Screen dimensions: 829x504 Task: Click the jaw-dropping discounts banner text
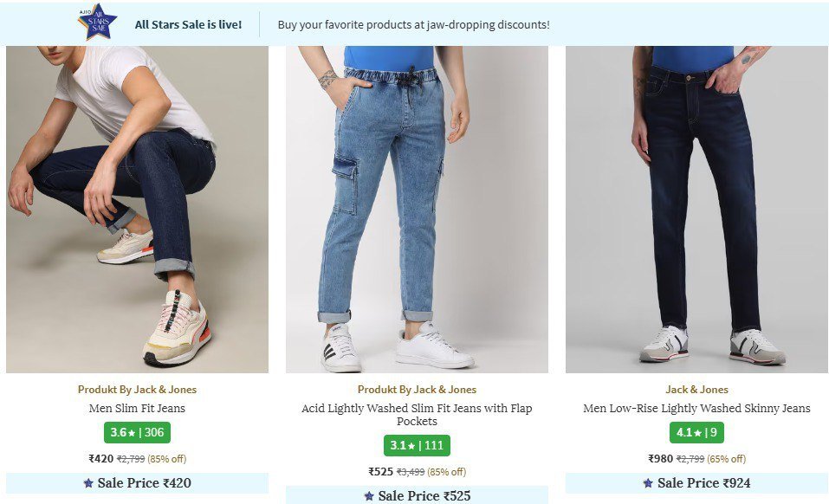(413, 24)
